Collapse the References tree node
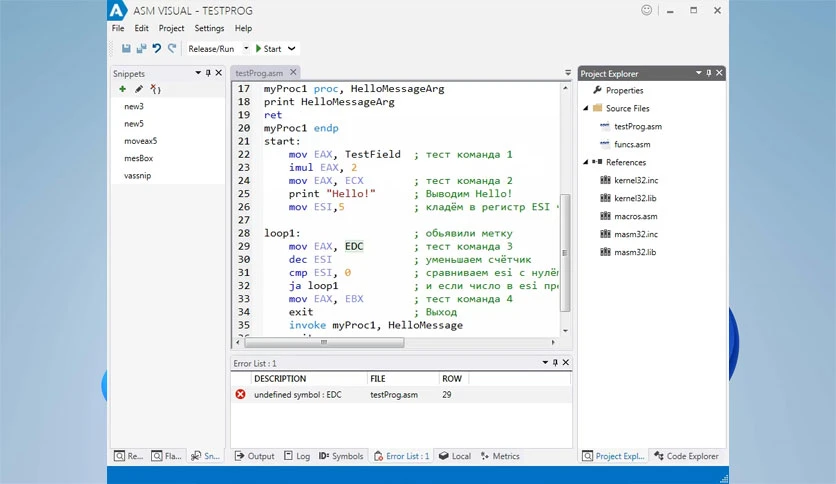 [585, 162]
